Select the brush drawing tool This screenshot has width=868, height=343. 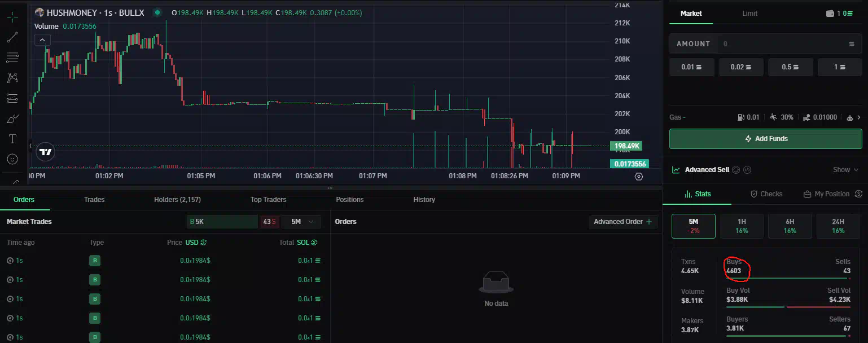point(12,118)
